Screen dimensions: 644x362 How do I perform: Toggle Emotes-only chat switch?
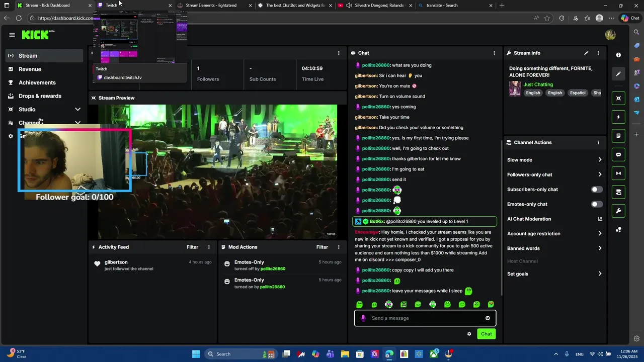597,204
